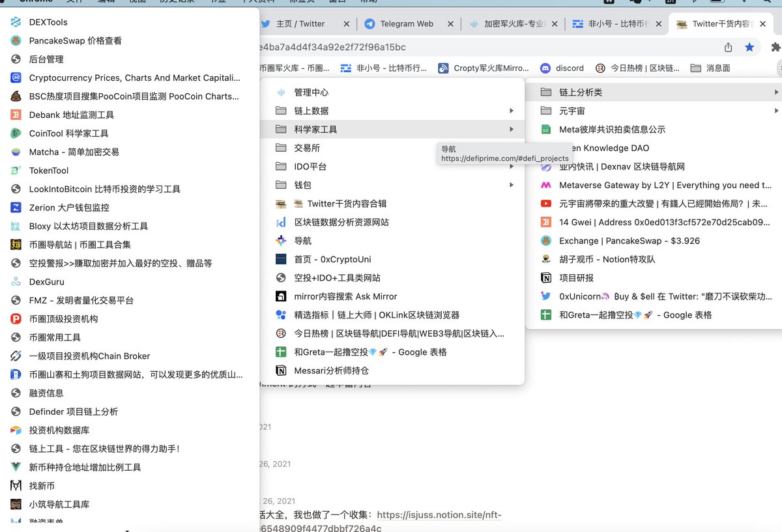Open the DexGuru bookmark icon
782x532 pixels.
pos(16,282)
